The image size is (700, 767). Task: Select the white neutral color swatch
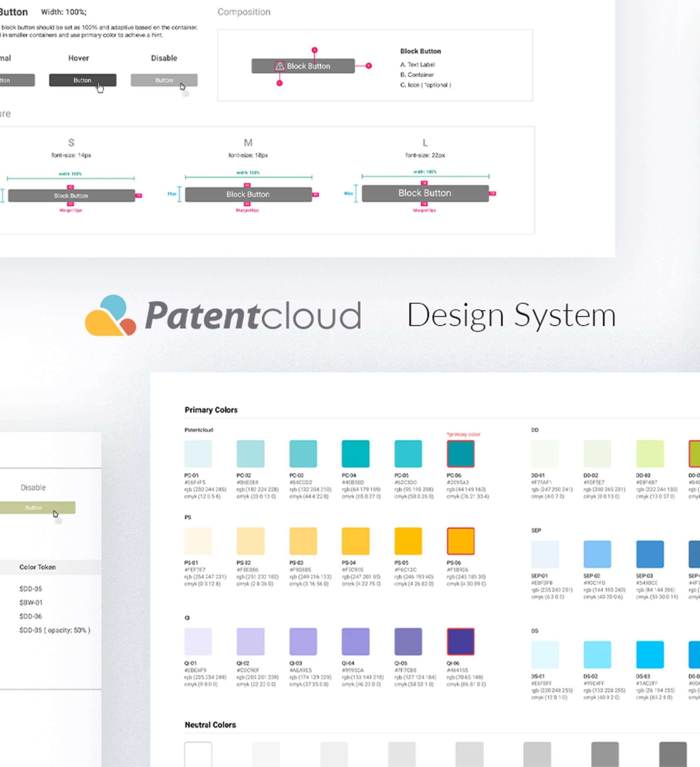(x=198, y=754)
